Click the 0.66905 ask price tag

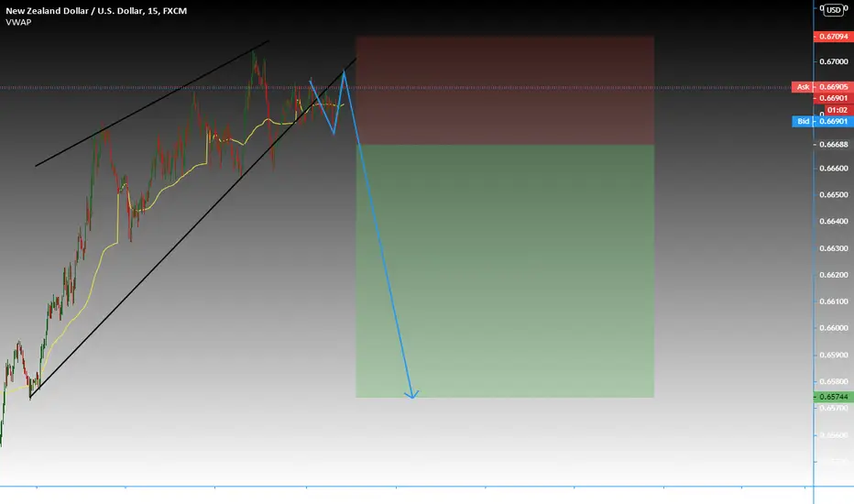[x=833, y=87]
